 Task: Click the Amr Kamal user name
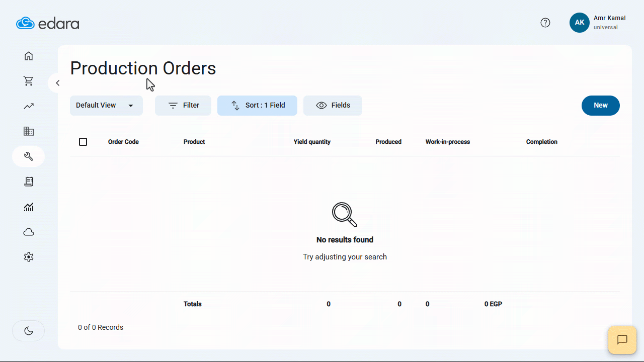pos(610,18)
